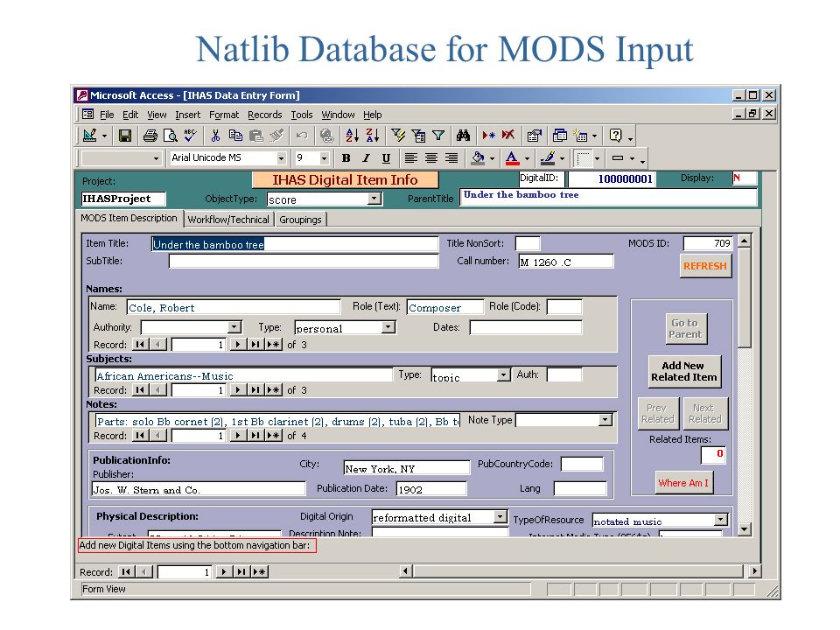
Task: Expand the TypeOfResource notated music dropdown
Action: 721,519
